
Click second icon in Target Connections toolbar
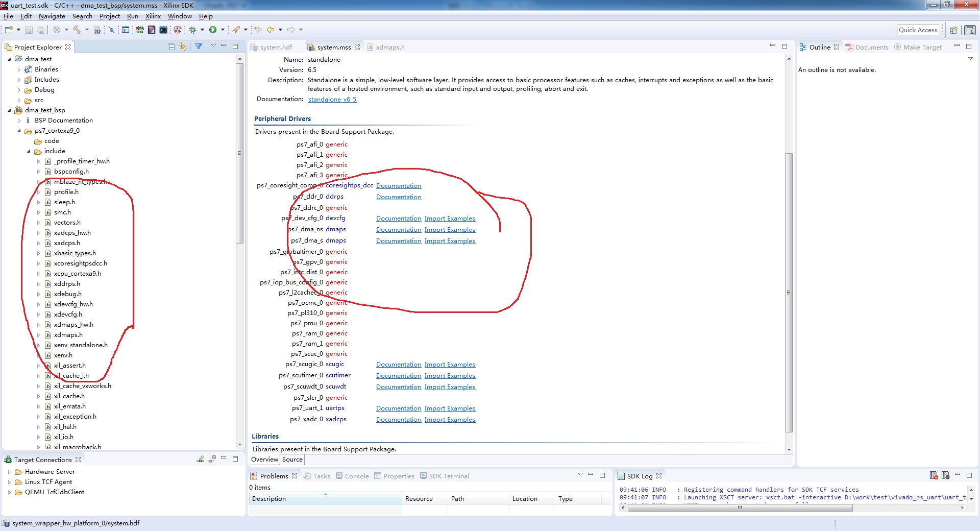[x=212, y=460]
